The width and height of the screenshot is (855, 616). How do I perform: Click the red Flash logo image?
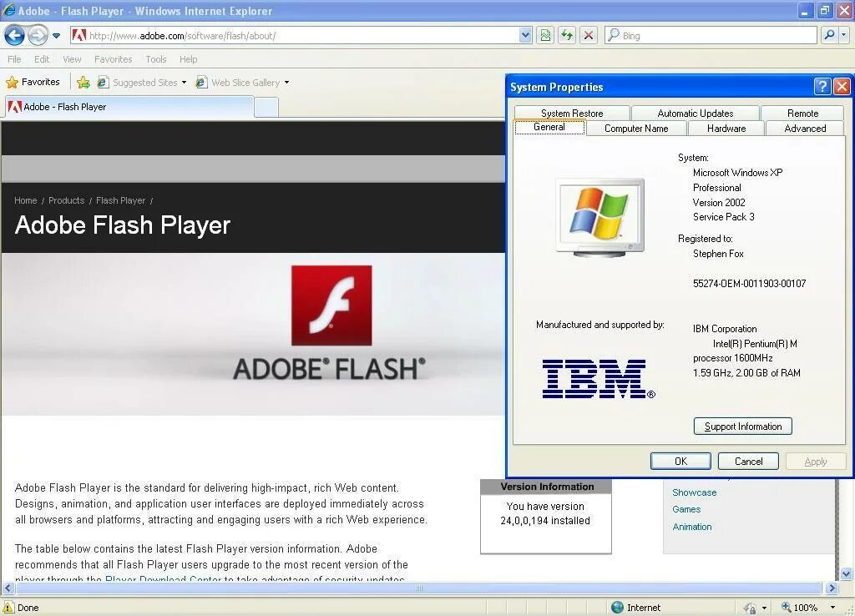[331, 305]
